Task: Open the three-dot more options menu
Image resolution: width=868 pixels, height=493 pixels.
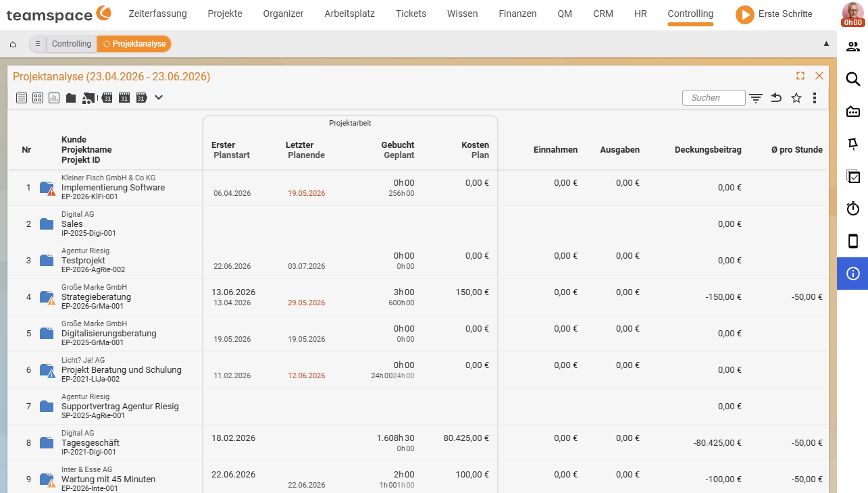Action: pyautogui.click(x=815, y=98)
